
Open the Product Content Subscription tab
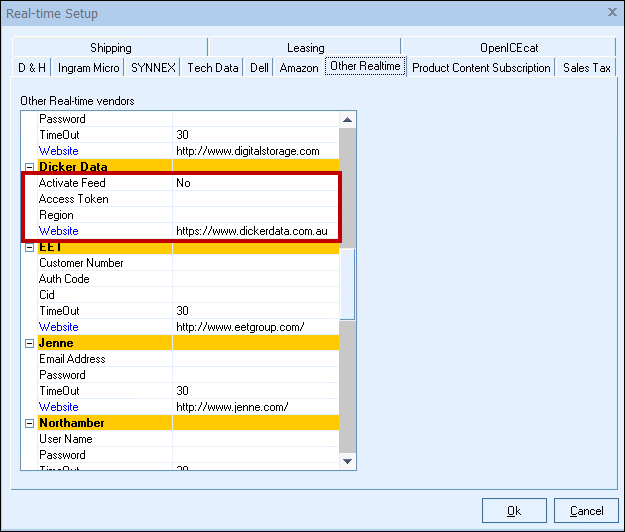click(x=481, y=68)
